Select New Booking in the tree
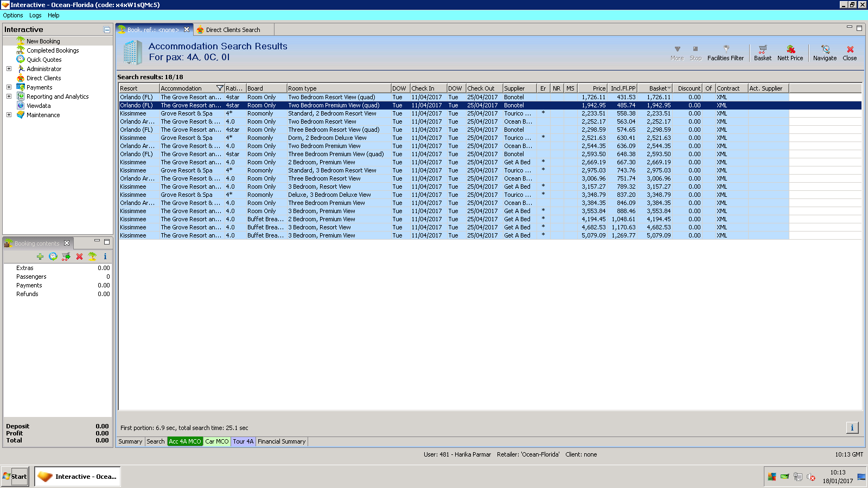Viewport: 868px width, 488px height. (x=43, y=41)
